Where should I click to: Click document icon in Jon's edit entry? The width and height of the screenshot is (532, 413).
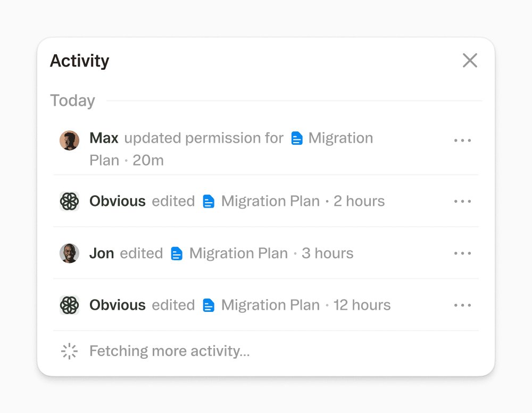177,253
